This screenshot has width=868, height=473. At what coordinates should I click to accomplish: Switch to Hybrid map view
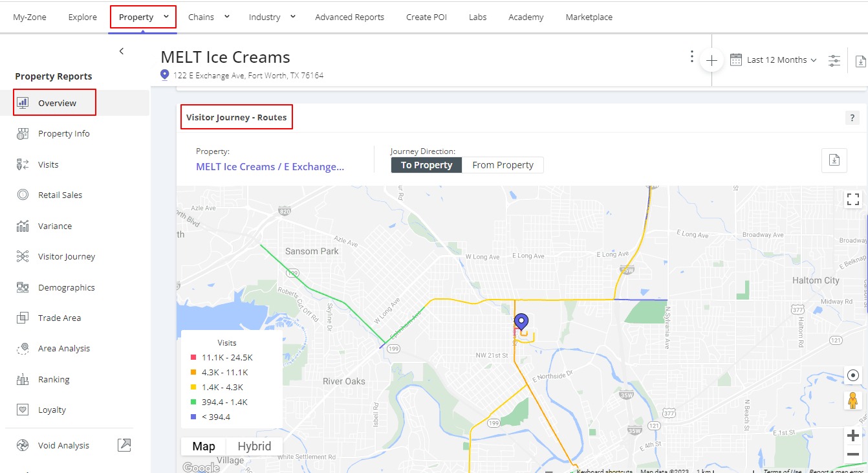coord(254,446)
